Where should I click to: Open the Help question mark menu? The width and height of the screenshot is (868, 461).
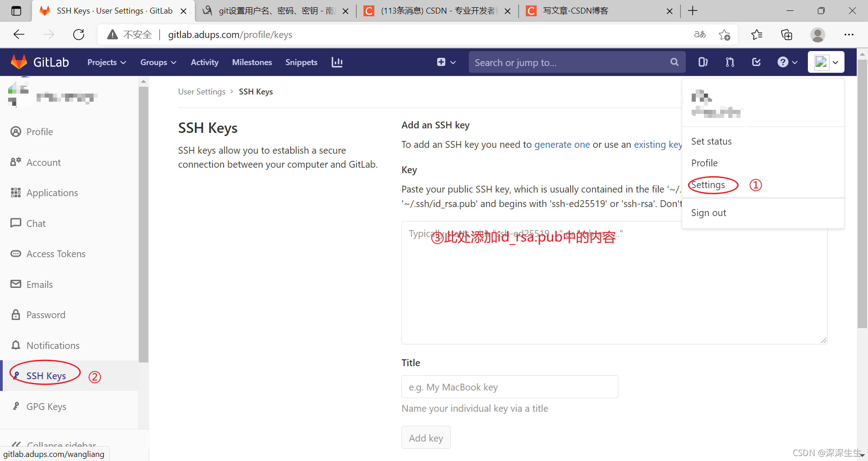click(787, 62)
